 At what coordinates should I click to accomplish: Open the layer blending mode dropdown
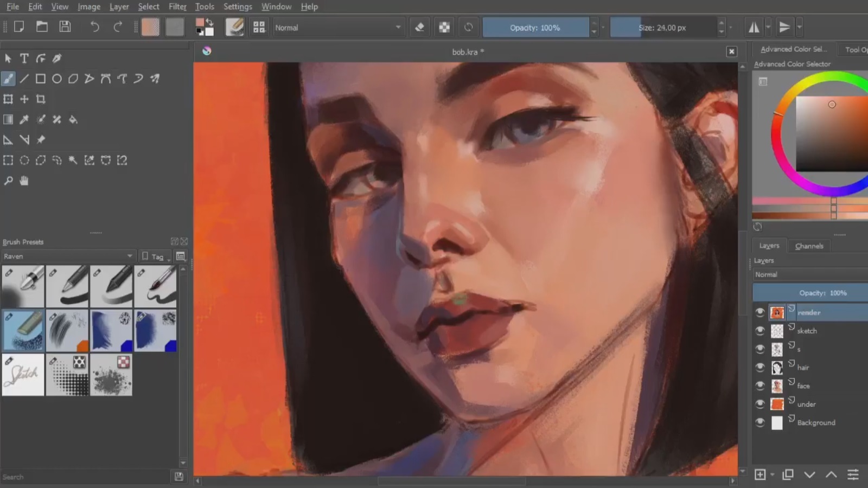tap(810, 274)
